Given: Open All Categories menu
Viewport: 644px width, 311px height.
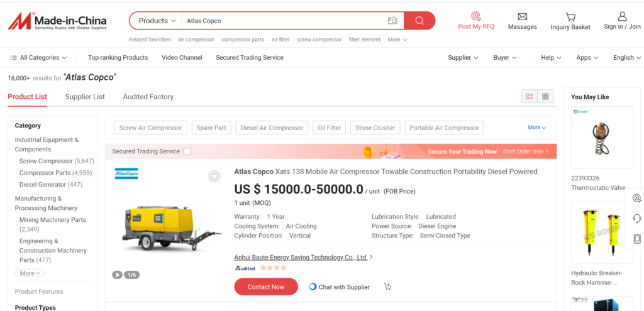Looking at the screenshot, I should 38,58.
